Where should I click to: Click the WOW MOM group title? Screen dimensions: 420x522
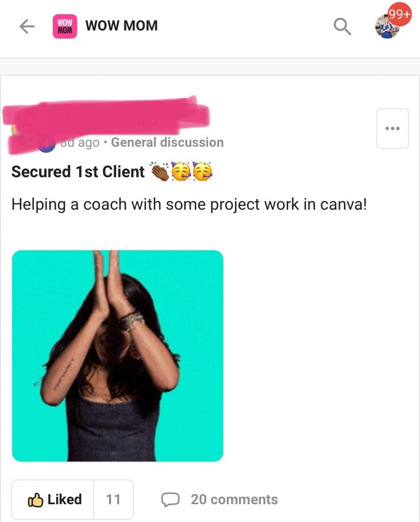pos(122,25)
